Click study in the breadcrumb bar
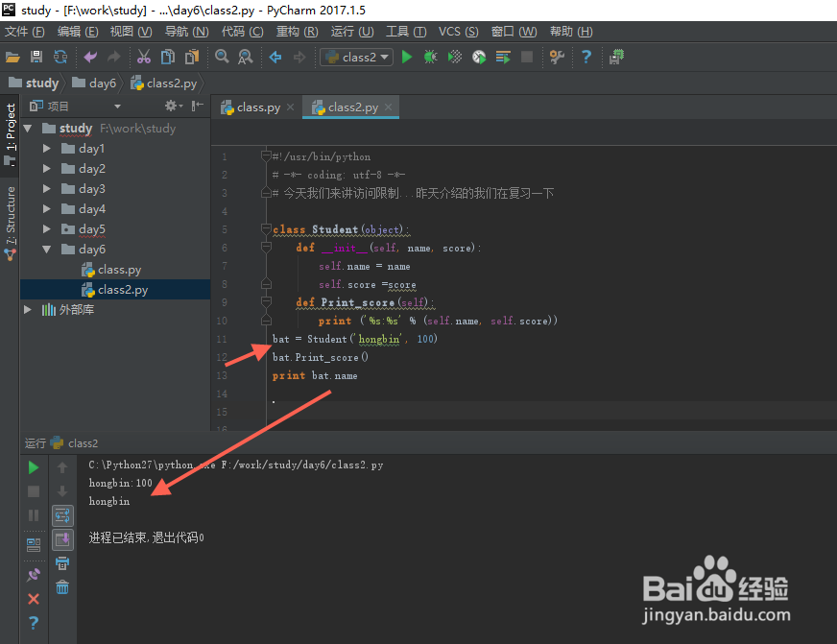The height and width of the screenshot is (644, 837). (x=35, y=83)
